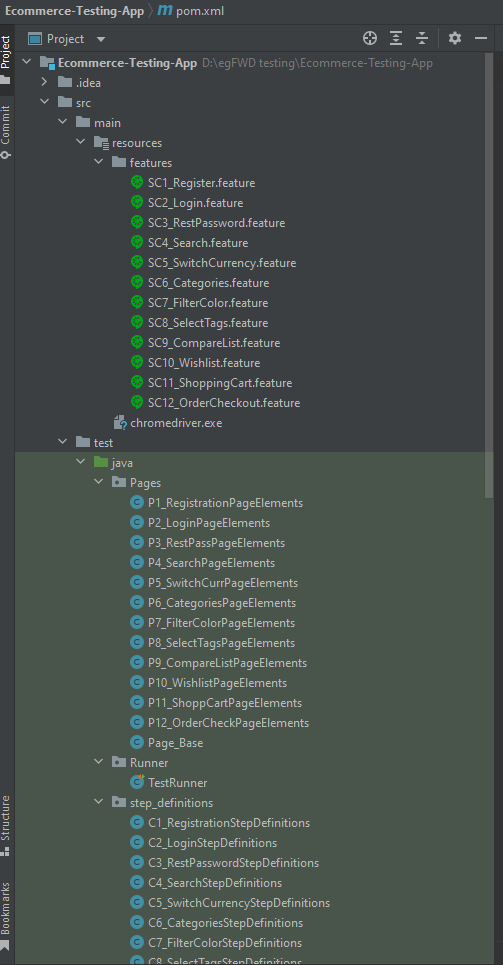Click cucumber icon of SC2_Login.feature
Viewport: 503px width, 965px height.
[x=137, y=202]
